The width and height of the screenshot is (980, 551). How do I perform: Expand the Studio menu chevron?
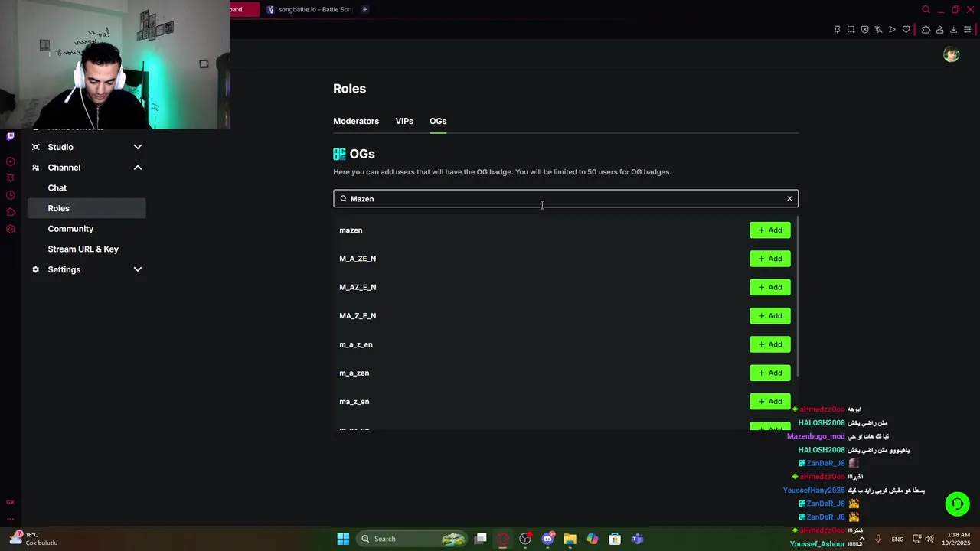pos(138,147)
